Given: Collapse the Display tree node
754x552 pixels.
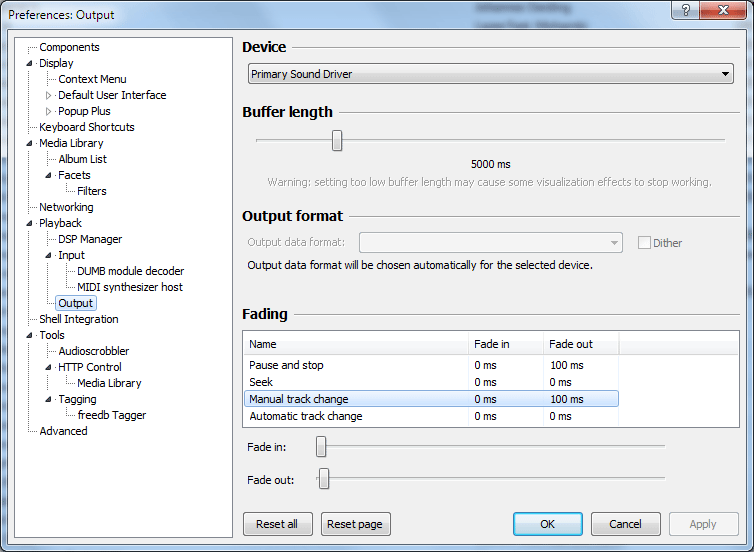Looking at the screenshot, I should click(x=30, y=63).
